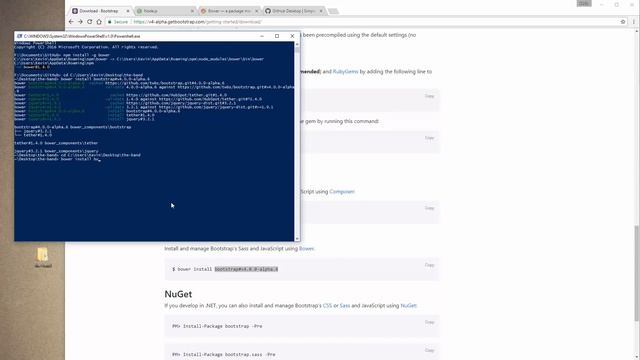
Task: Close the Download Bootstrap tab
Action: tap(128, 11)
